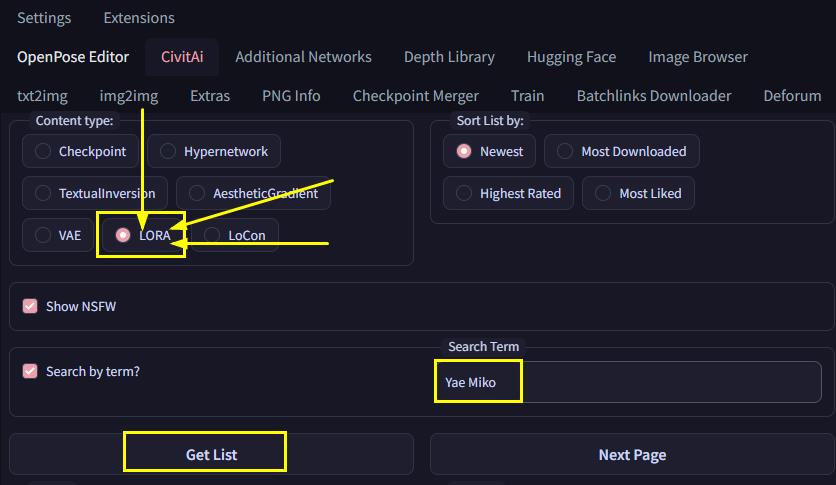The width and height of the screenshot is (836, 485).
Task: Go to the Next Page
Action: point(632,454)
